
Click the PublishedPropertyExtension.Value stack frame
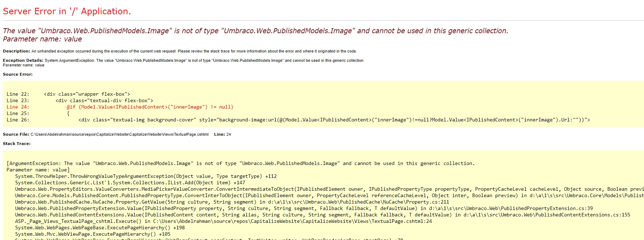click(x=304, y=209)
